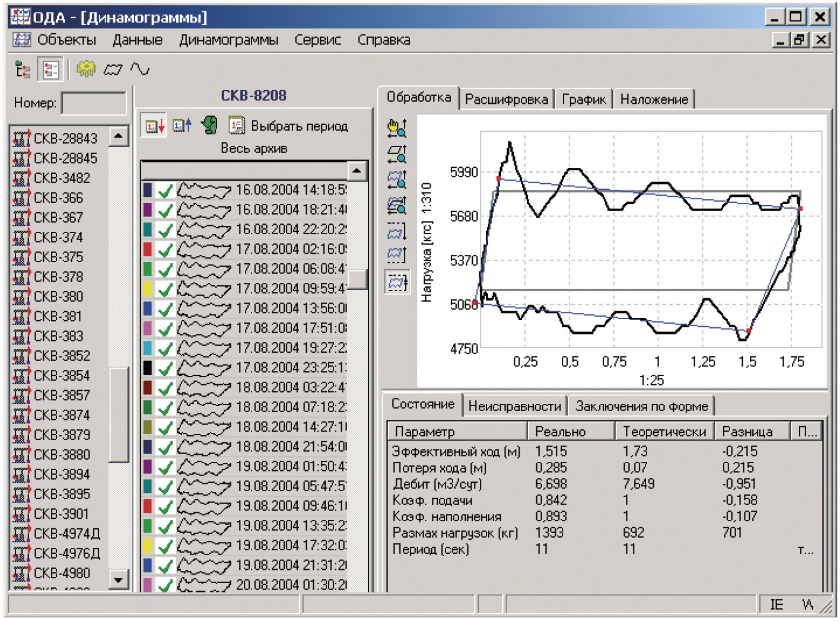Click dynamogram thumbnail for 18.08.2004 03:22
The height and width of the screenshot is (622, 840).
(x=204, y=388)
